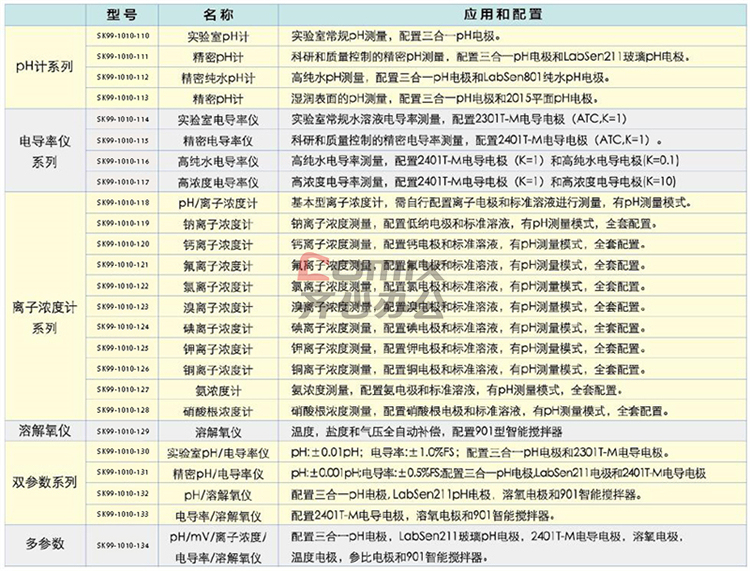This screenshot has width=750, height=571.
Task: Select the 溶解氧仪 category cell
Action: (x=45, y=431)
